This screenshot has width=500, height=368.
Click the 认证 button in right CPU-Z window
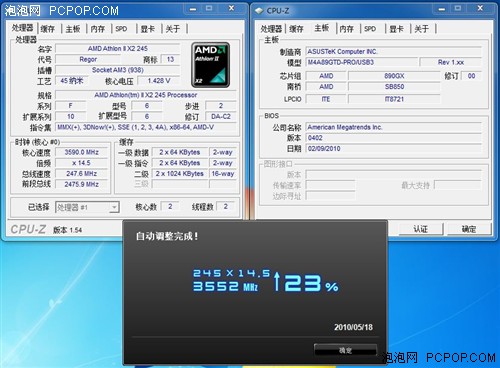(x=420, y=229)
